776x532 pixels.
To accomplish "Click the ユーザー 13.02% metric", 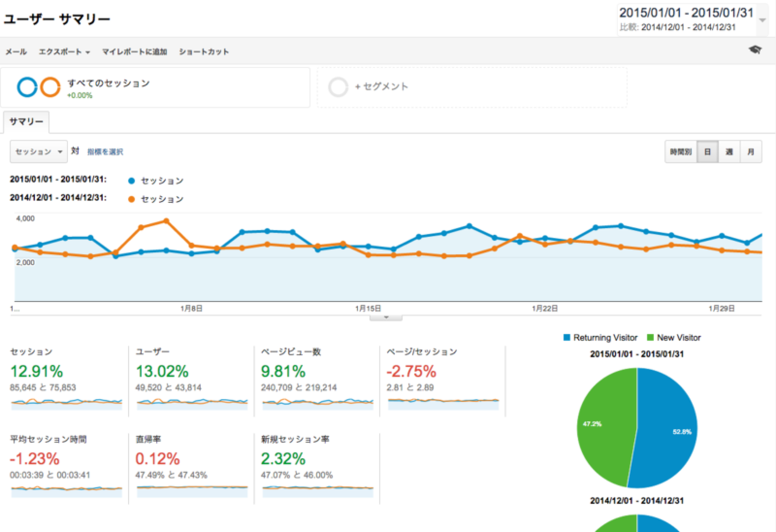I will tap(162, 371).
